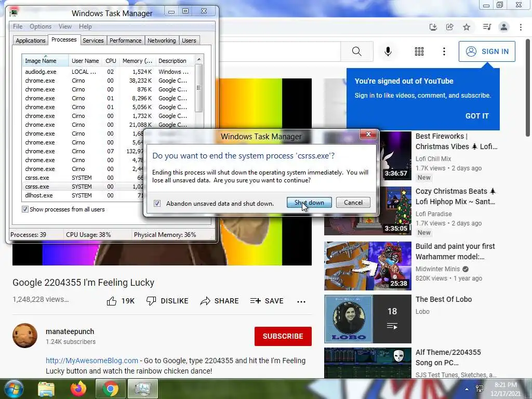
Task: Switch to the Users tab
Action: (189, 41)
